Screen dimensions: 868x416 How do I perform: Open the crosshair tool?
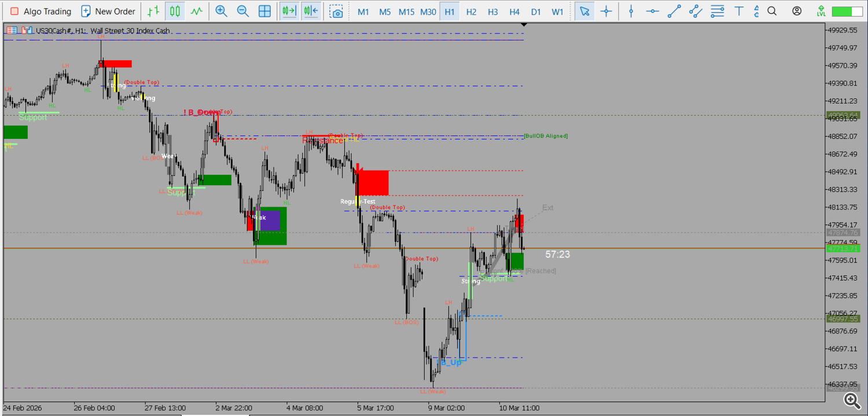pyautogui.click(x=606, y=11)
